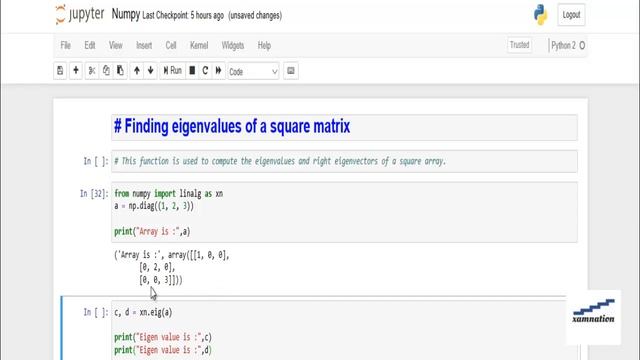Click the print("Array is :",a) line
Screen dimensions: 640x360
point(152,231)
